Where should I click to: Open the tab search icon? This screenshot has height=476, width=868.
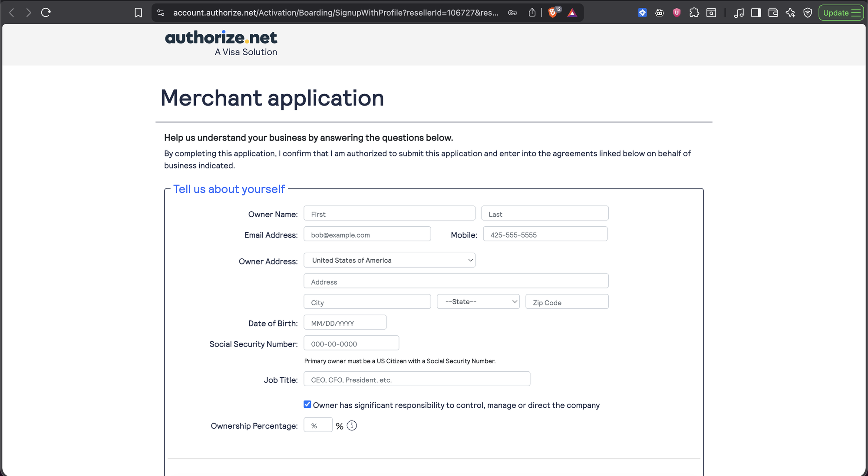point(711,13)
